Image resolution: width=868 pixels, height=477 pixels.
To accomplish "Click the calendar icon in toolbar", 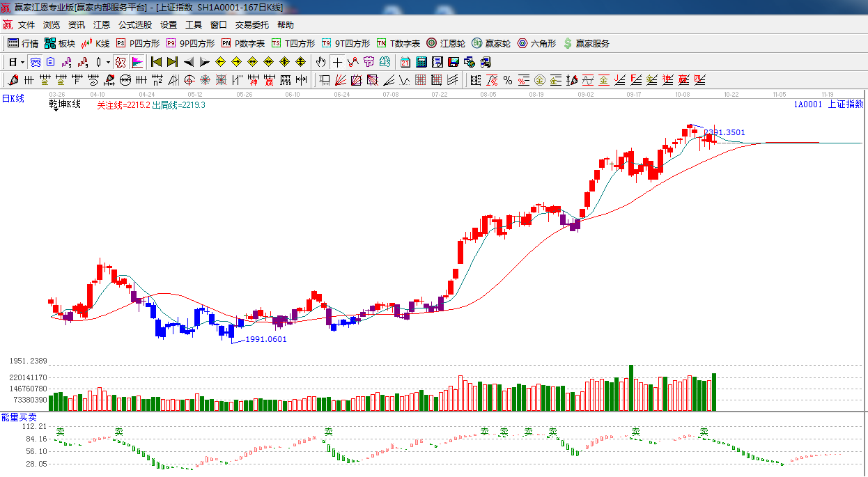I will tap(405, 62).
